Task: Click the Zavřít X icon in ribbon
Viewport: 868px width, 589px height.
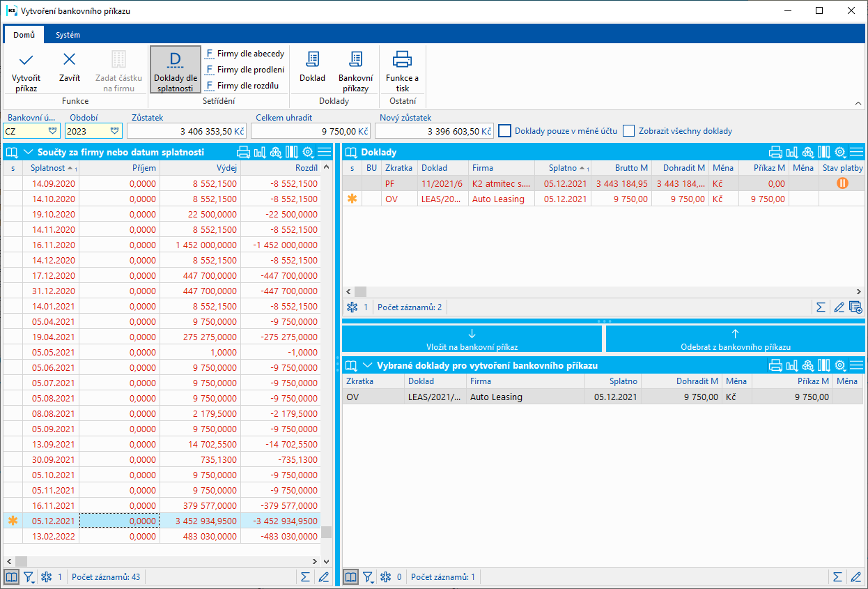Action: click(x=69, y=60)
